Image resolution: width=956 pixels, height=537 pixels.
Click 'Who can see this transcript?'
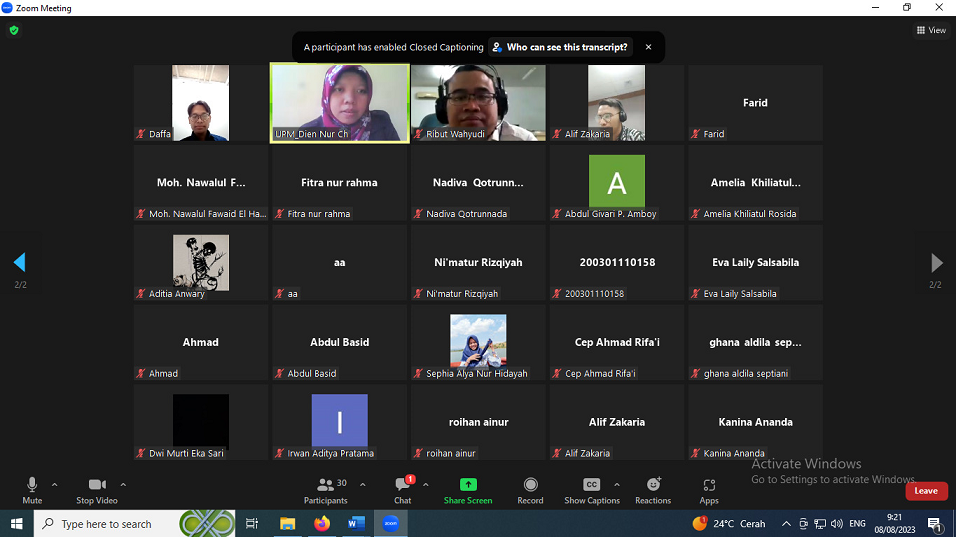[560, 47]
